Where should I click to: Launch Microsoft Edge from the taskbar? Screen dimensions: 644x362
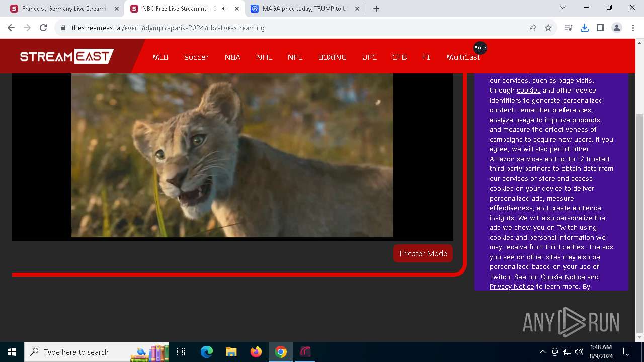point(207,352)
